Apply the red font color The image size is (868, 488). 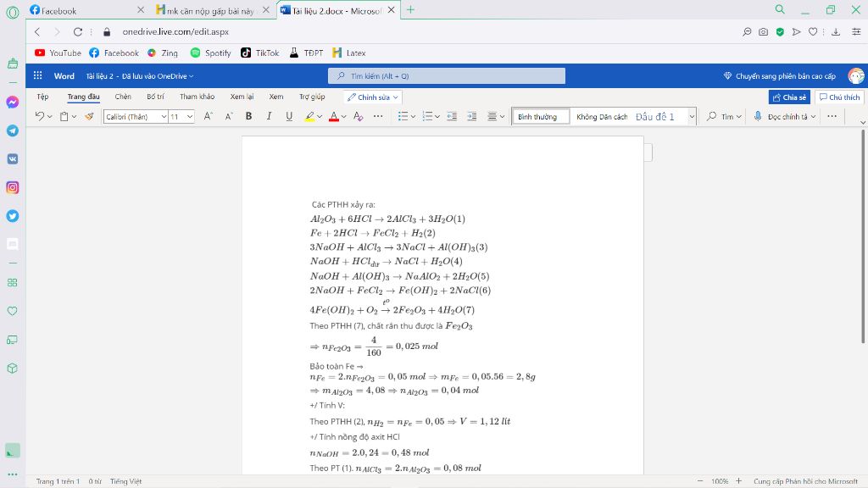pos(334,116)
